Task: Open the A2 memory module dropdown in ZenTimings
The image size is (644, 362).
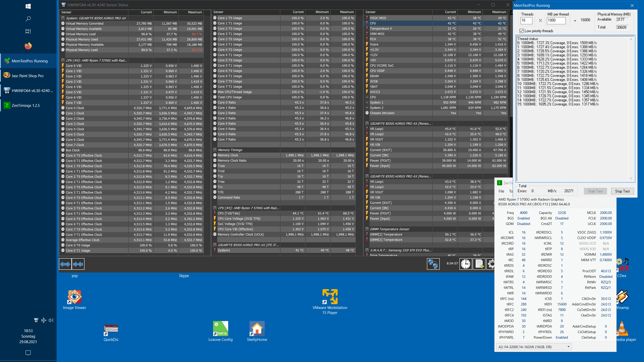Action: click(x=533, y=347)
